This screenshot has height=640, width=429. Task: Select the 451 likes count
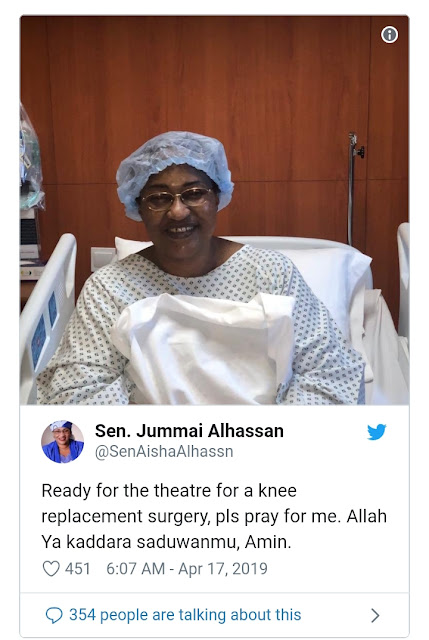[78, 569]
